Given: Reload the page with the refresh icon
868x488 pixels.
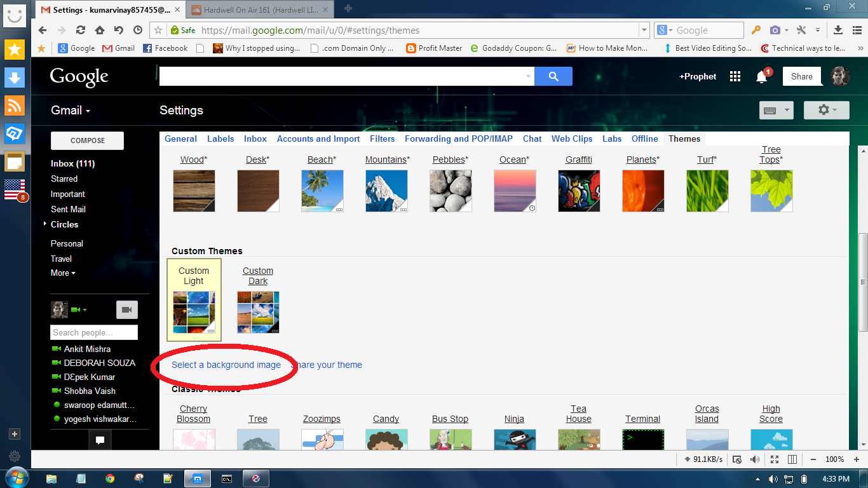Looking at the screenshot, I should pos(81,30).
